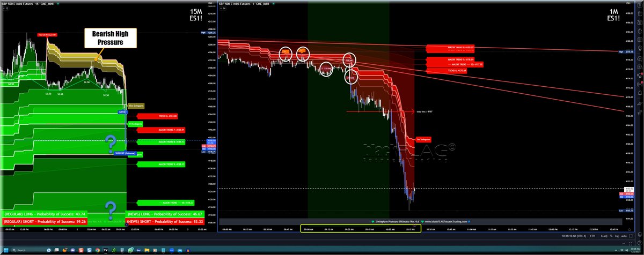The image size is (644, 255).
Task: Show hidden system tray icons
Action: [x=616, y=250]
